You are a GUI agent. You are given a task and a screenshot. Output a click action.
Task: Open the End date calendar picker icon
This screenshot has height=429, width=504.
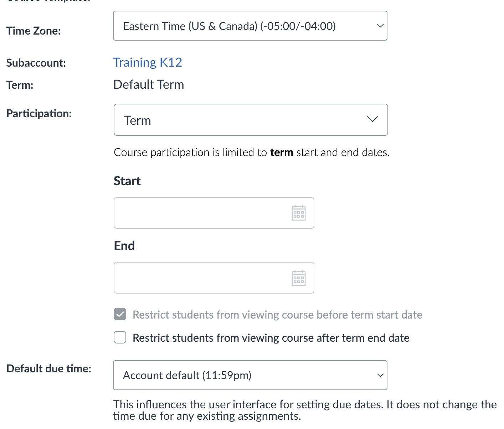point(298,278)
